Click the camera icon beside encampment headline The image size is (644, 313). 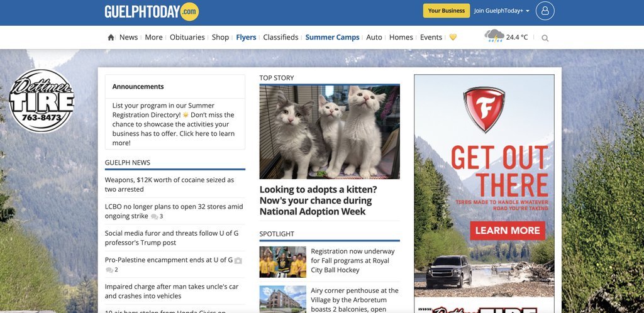click(x=238, y=260)
